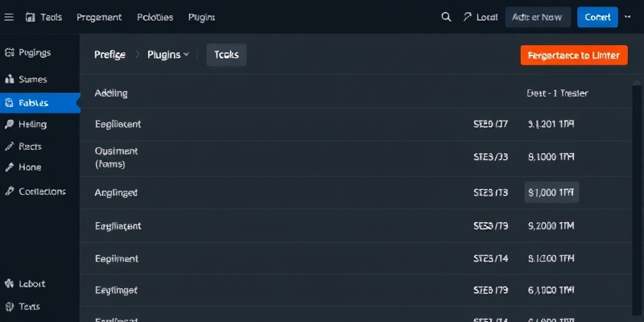Click the Adding column header
This screenshot has height=322, width=644.
pos(111,93)
